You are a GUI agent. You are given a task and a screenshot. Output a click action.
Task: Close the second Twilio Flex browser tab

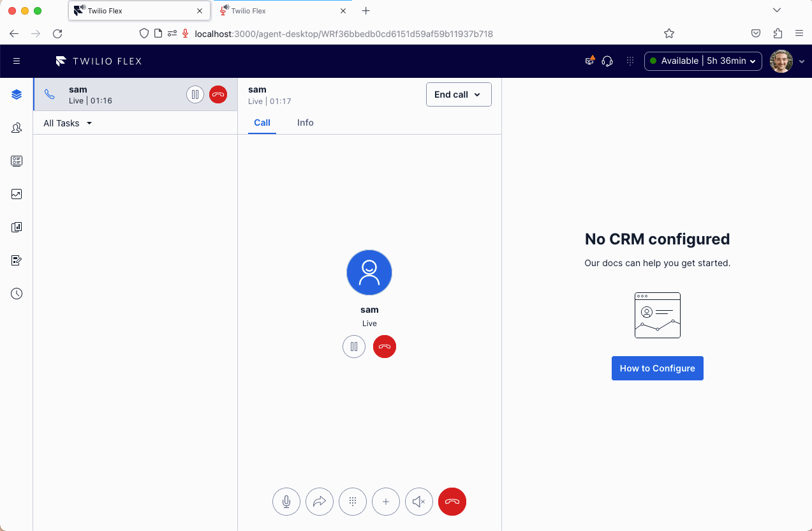[x=343, y=11]
